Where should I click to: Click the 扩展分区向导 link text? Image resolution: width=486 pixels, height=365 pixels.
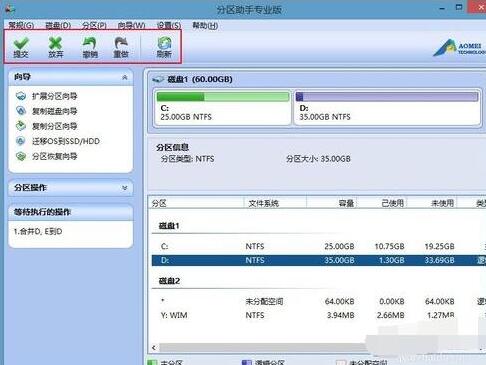pos(54,96)
